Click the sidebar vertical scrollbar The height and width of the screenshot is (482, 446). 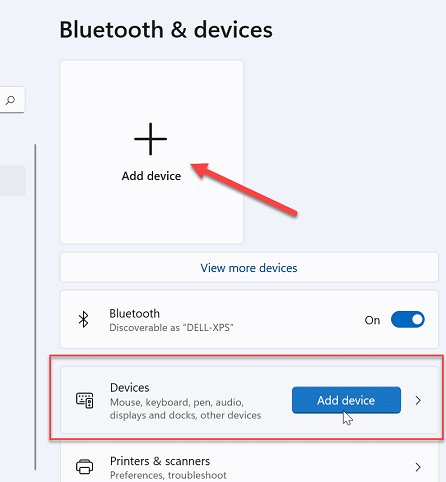(x=35, y=307)
